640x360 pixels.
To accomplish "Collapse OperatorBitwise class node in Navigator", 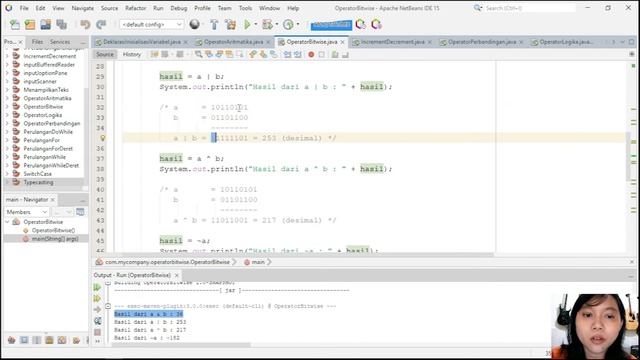I will tap(7, 222).
